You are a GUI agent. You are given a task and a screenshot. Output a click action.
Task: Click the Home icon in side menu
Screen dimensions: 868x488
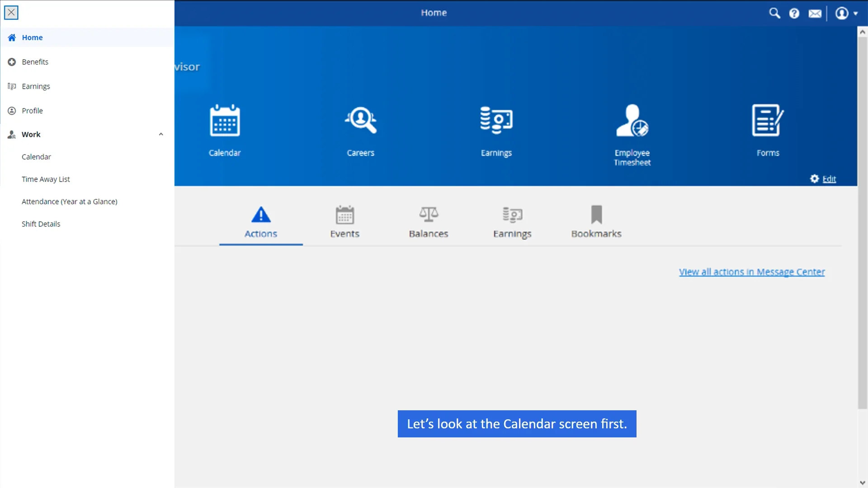pyautogui.click(x=12, y=38)
